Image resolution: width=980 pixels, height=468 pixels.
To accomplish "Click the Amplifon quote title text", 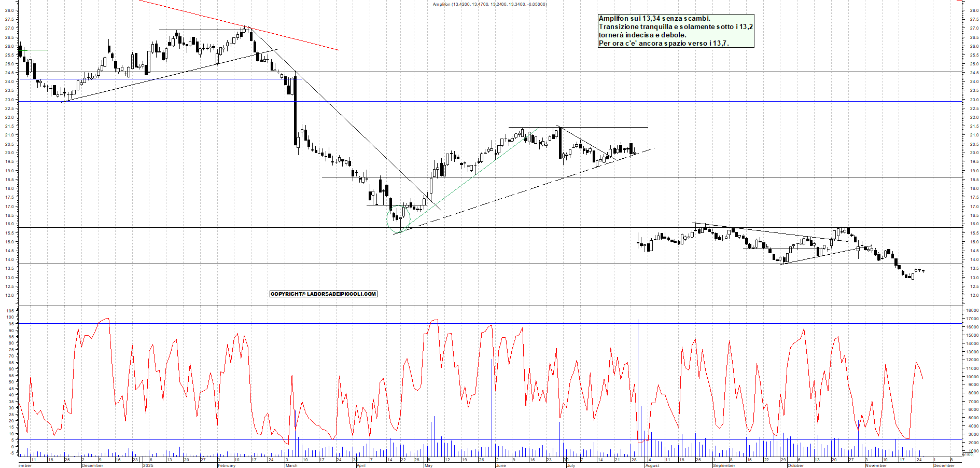I will 490,4.
